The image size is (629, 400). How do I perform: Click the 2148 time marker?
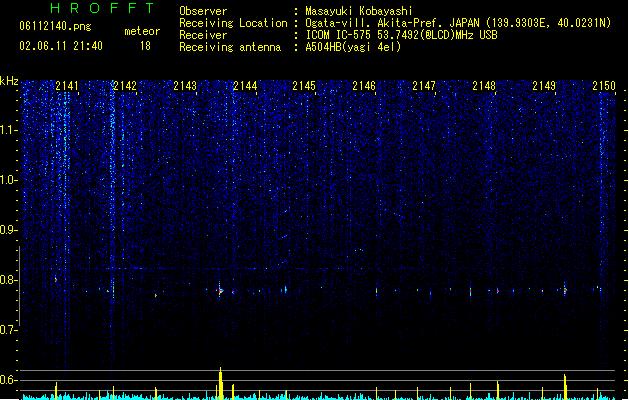(484, 86)
